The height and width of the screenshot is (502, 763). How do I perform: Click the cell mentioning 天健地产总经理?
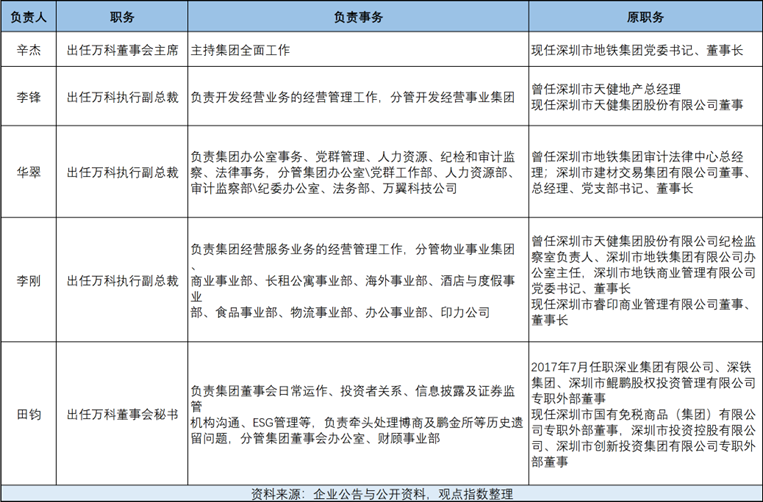pos(645,97)
